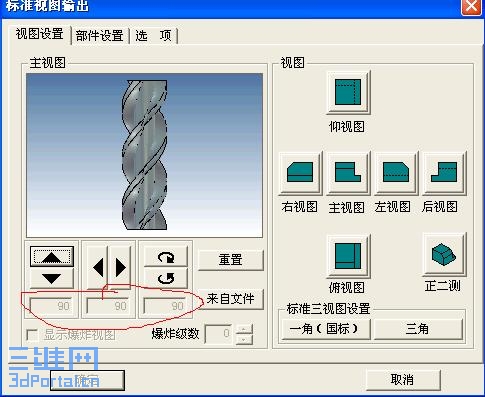485x397 pixels.
Task: Spin the view clockwise with the upper rotate button
Action: 166,256
